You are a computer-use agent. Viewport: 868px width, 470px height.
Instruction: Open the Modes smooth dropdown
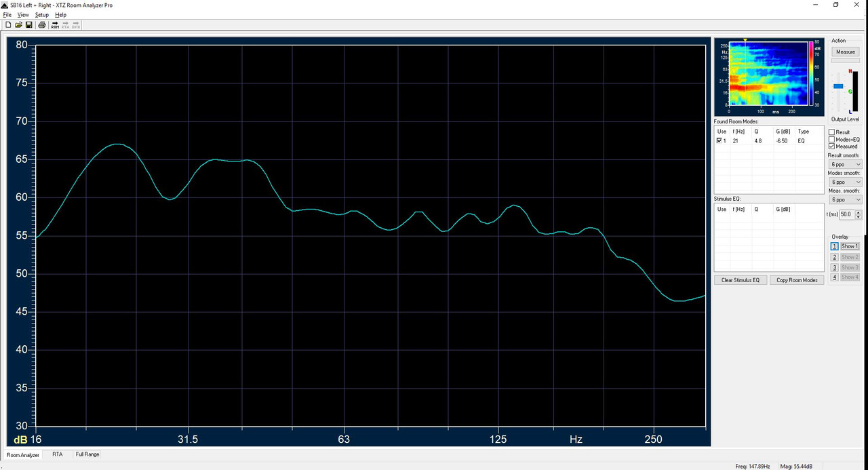tap(846, 182)
